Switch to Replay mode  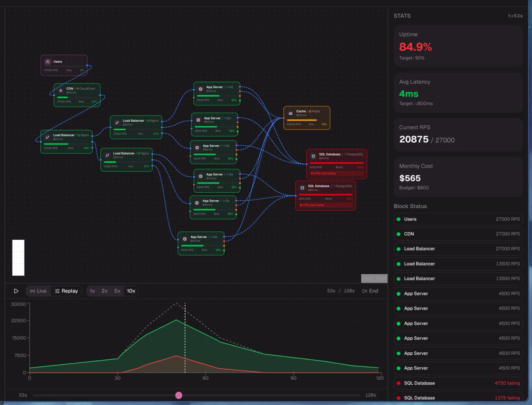(x=66, y=291)
